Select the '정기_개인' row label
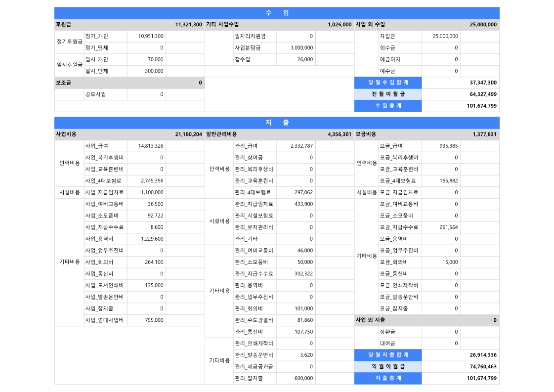 (x=97, y=36)
